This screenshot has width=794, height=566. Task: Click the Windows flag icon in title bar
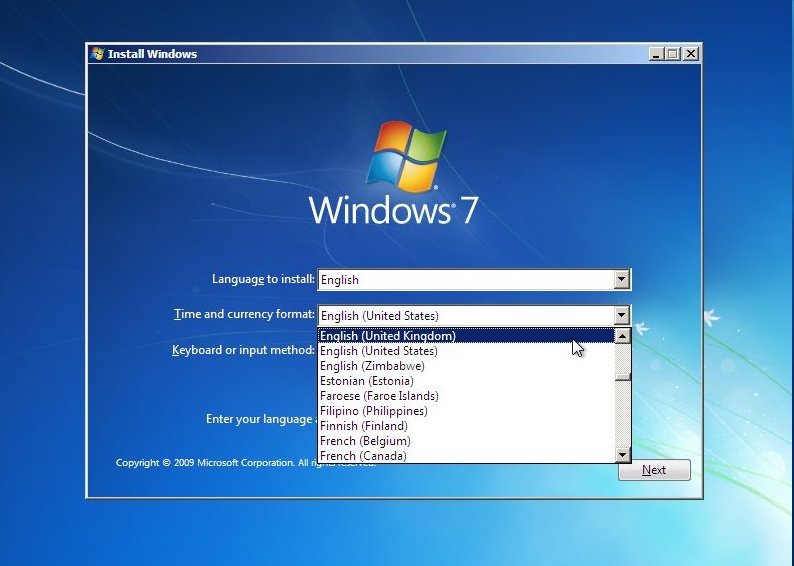[x=97, y=54]
